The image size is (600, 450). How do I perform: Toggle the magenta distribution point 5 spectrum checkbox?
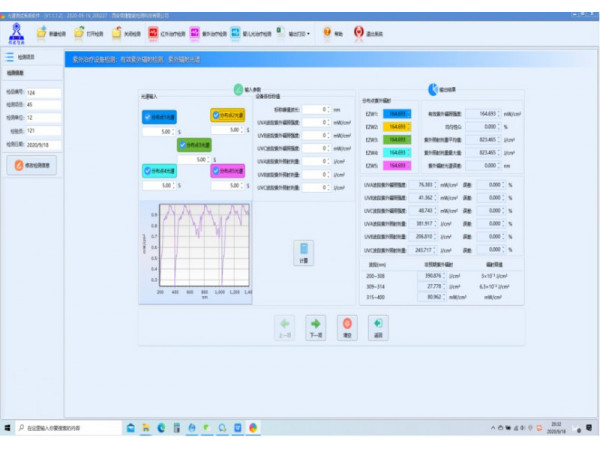click(x=216, y=171)
